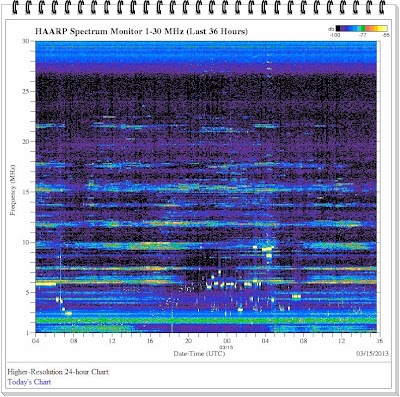Click the 00 hour label on time axis
The width and height of the screenshot is (400, 397).
[227, 341]
